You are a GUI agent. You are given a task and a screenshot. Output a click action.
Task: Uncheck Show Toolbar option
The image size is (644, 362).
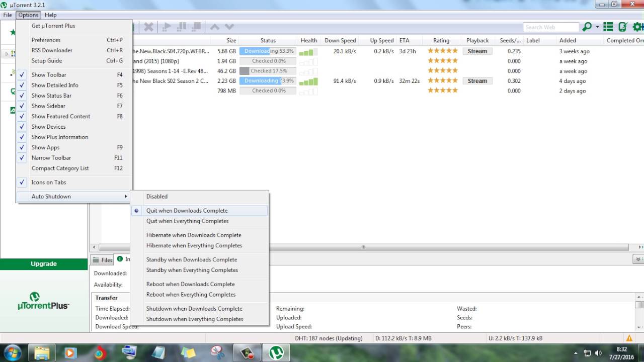coord(74,75)
